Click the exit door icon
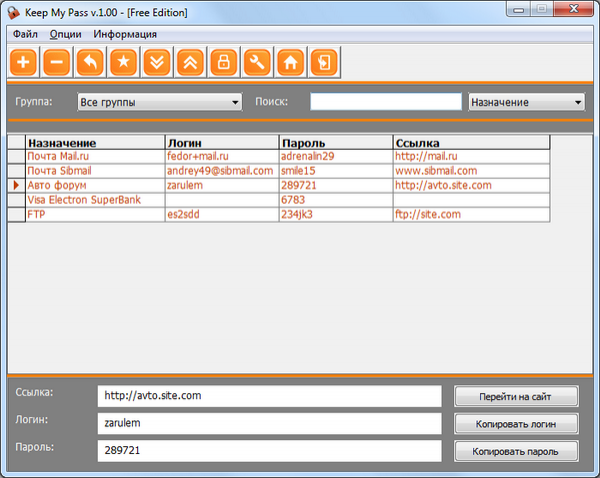This screenshot has height=478, width=600. (x=323, y=62)
